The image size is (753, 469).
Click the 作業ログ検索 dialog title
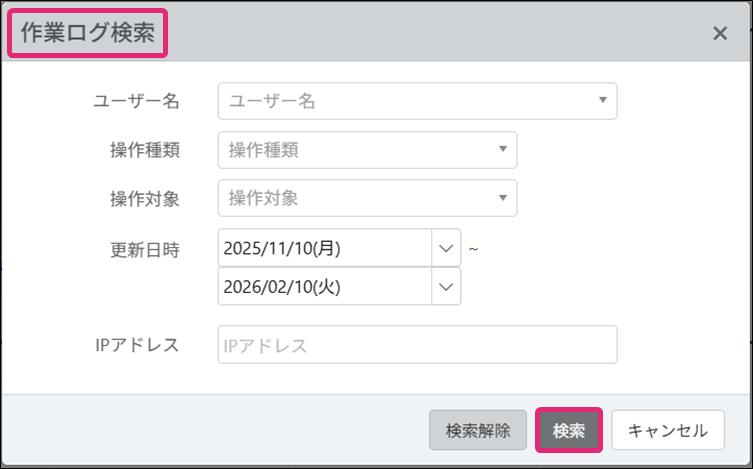(x=88, y=33)
